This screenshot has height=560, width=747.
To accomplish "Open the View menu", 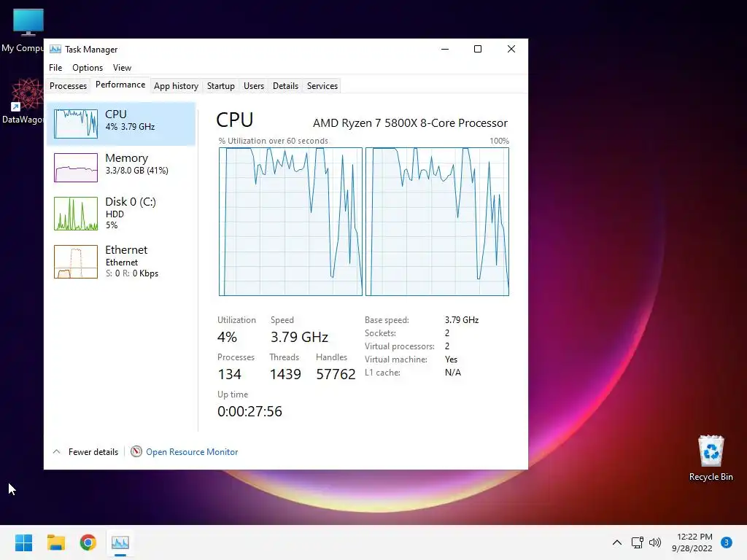I will [x=122, y=68].
